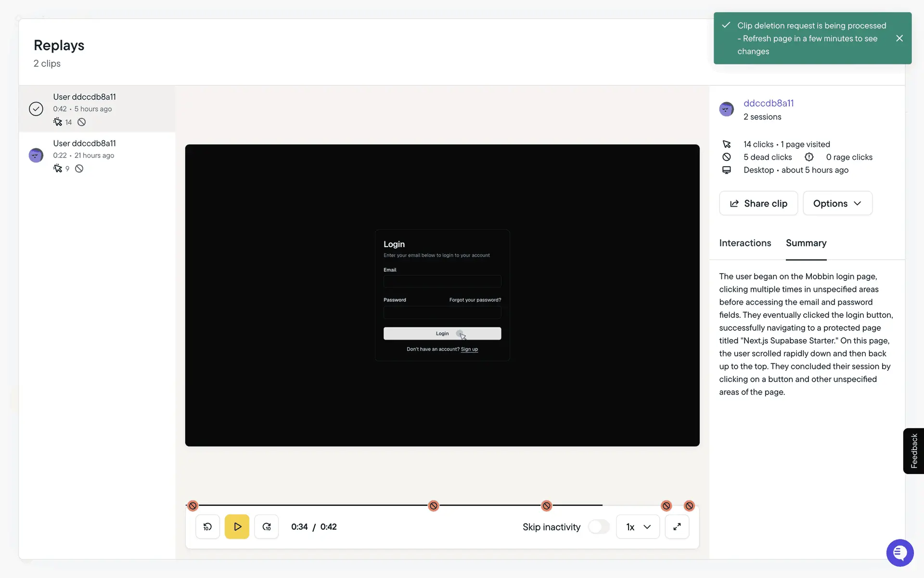Image resolution: width=924 pixels, height=578 pixels.
Task: Skip forward 10 seconds in the replay
Action: (266, 526)
